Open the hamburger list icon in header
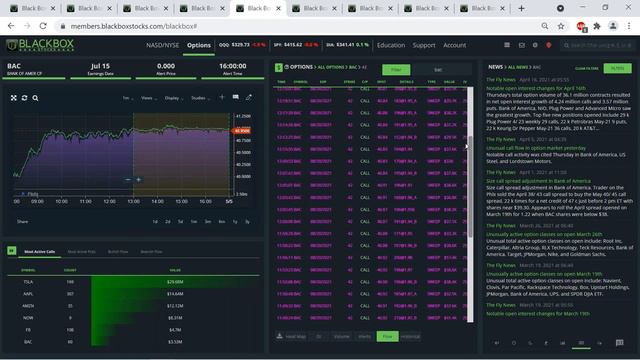Image resolution: width=640 pixels, height=360 pixels. pos(507,45)
